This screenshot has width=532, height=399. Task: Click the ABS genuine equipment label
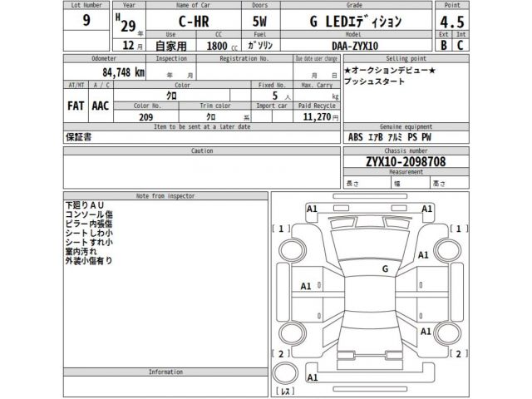355,135
